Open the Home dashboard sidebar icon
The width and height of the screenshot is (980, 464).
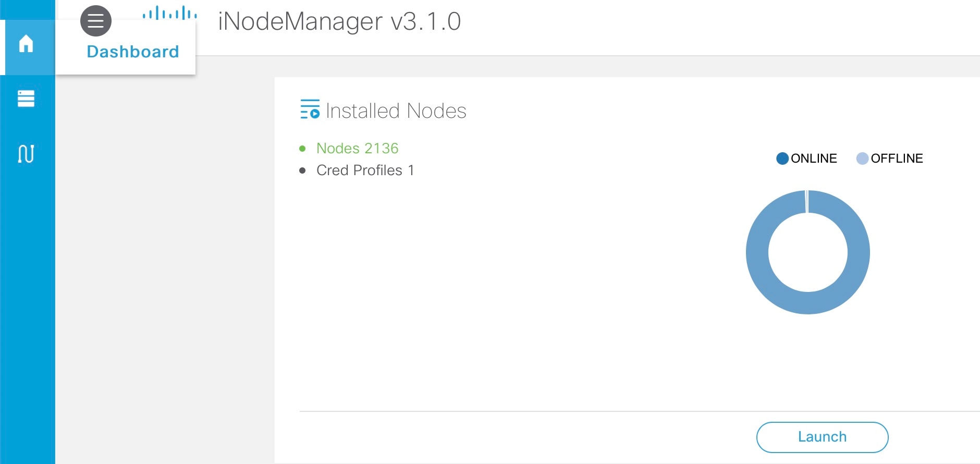(x=26, y=44)
